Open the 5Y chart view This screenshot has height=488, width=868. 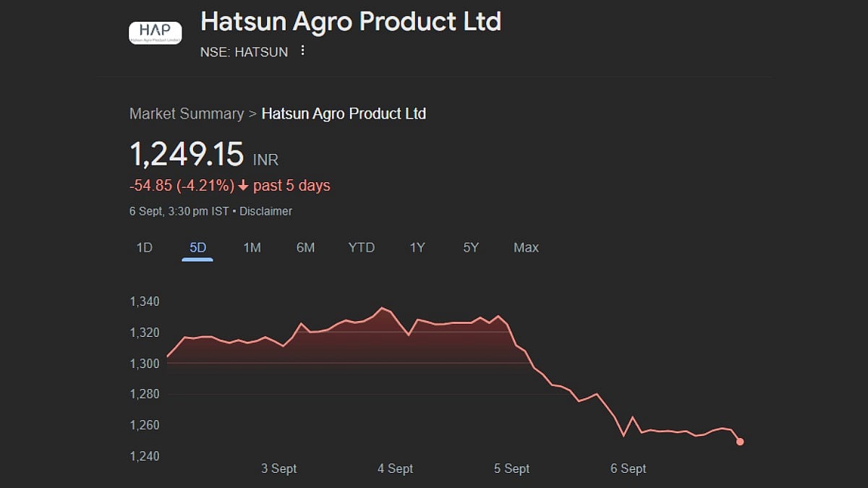471,247
